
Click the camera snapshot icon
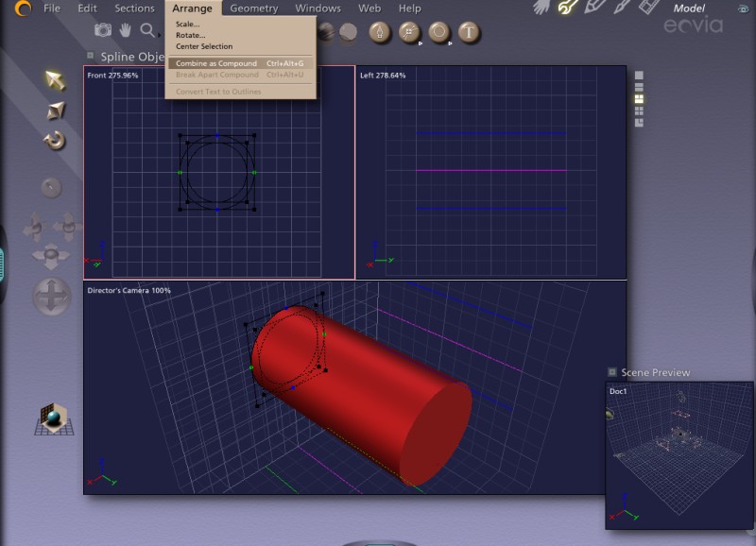[x=102, y=31]
